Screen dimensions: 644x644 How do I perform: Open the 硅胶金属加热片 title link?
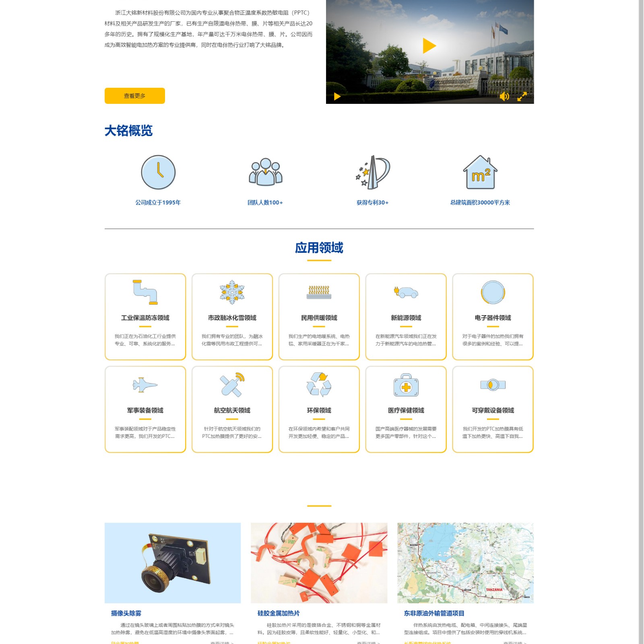click(279, 613)
